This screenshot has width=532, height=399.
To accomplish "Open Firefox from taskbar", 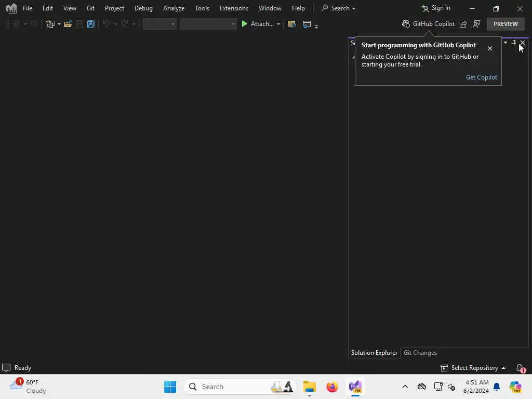I will 332,387.
